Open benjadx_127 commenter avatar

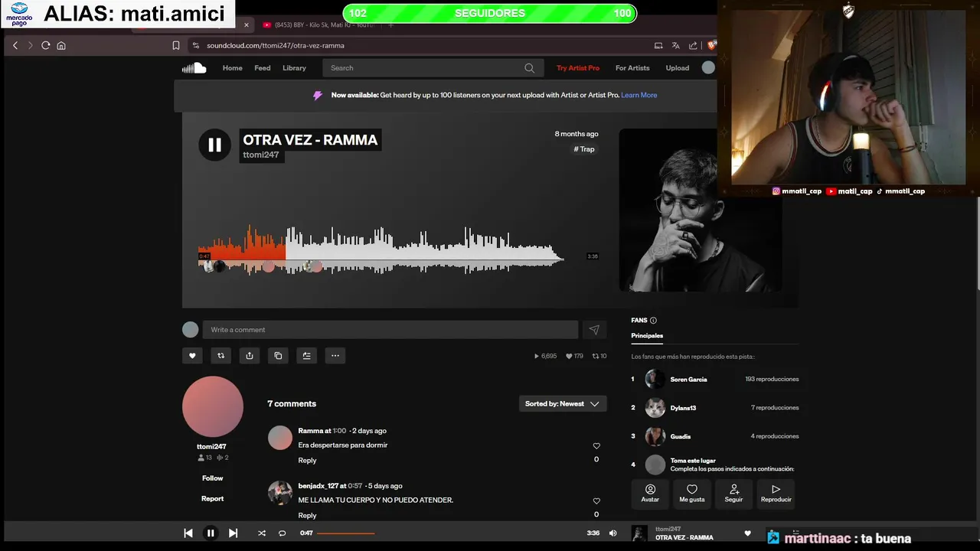tap(280, 494)
